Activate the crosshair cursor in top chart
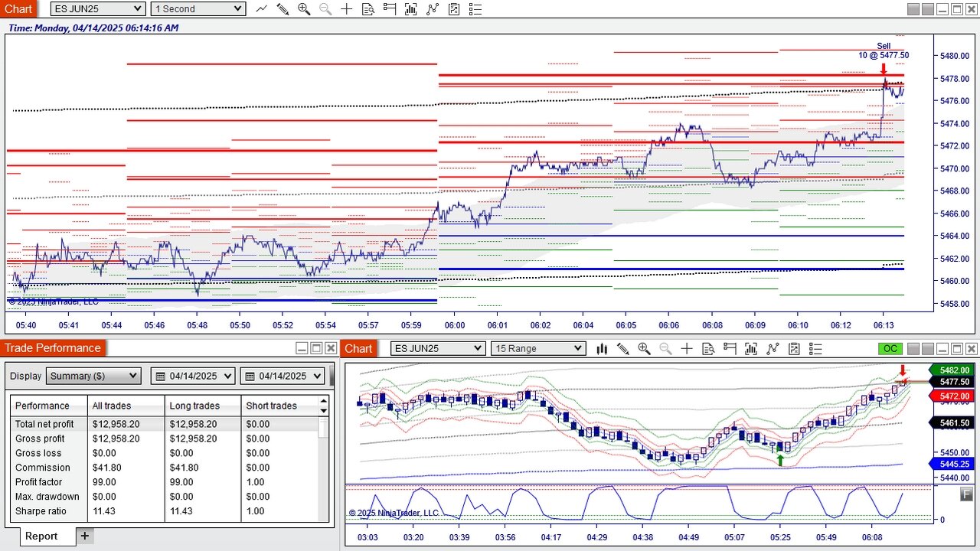 [347, 9]
